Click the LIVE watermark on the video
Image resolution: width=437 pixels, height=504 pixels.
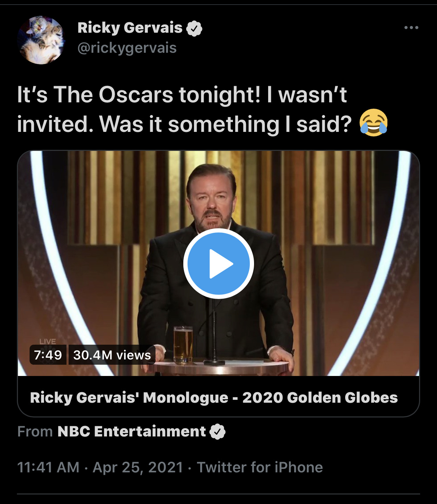pyautogui.click(x=47, y=341)
